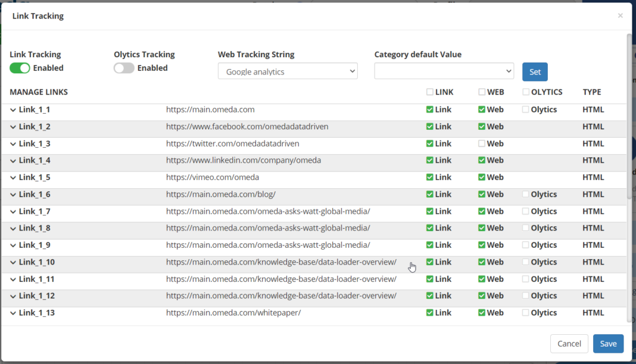Expand the Link_1_13 row chevron
The height and width of the screenshot is (364, 636).
click(13, 313)
